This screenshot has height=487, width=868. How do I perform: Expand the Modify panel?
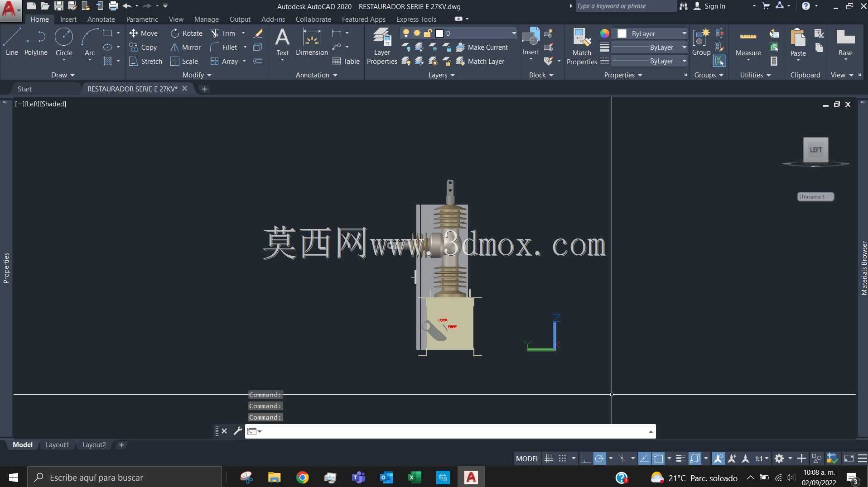pos(197,75)
